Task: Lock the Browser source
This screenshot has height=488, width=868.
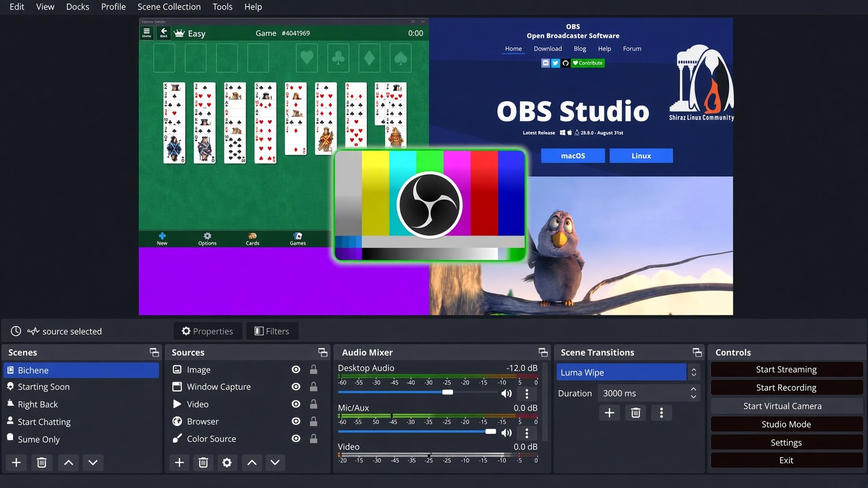Action: [314, 421]
